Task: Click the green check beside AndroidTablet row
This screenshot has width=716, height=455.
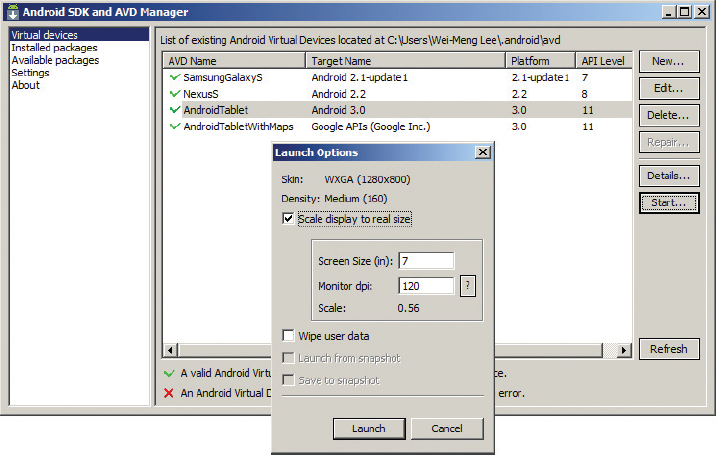Action: point(174,110)
